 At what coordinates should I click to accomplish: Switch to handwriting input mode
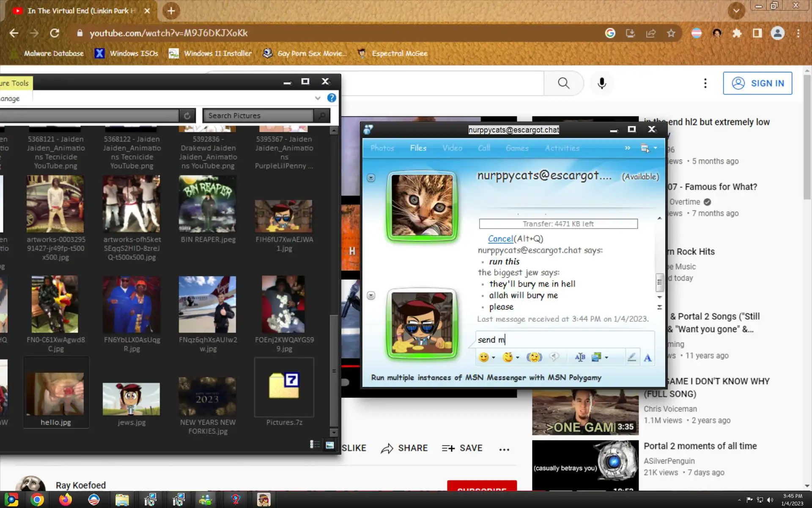tap(631, 357)
